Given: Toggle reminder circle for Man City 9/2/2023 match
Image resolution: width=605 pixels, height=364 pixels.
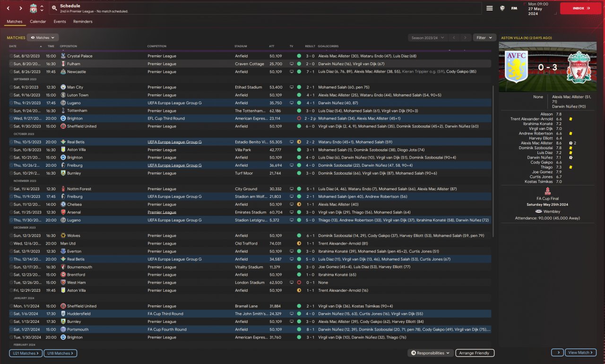Looking at the screenshot, I should pyautogui.click(x=11, y=87).
